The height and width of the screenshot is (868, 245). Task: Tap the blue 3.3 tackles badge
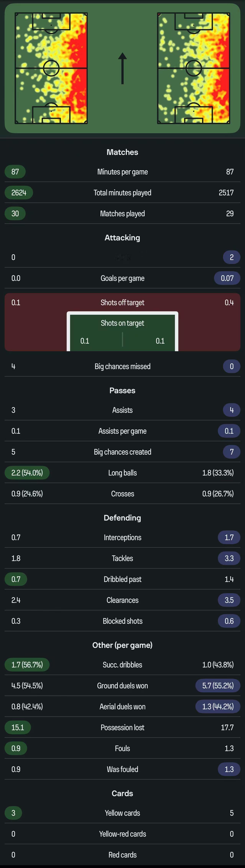(x=229, y=558)
